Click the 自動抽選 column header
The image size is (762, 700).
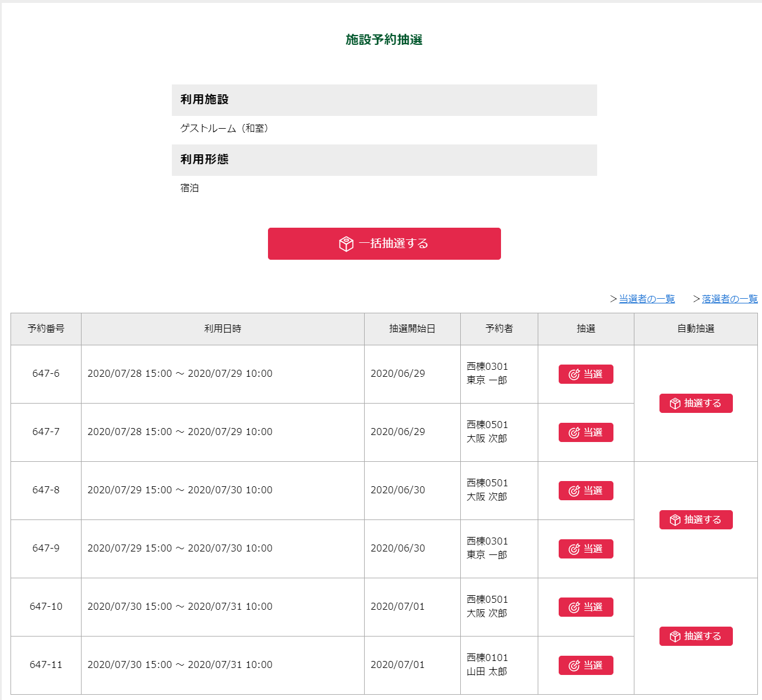[696, 329]
